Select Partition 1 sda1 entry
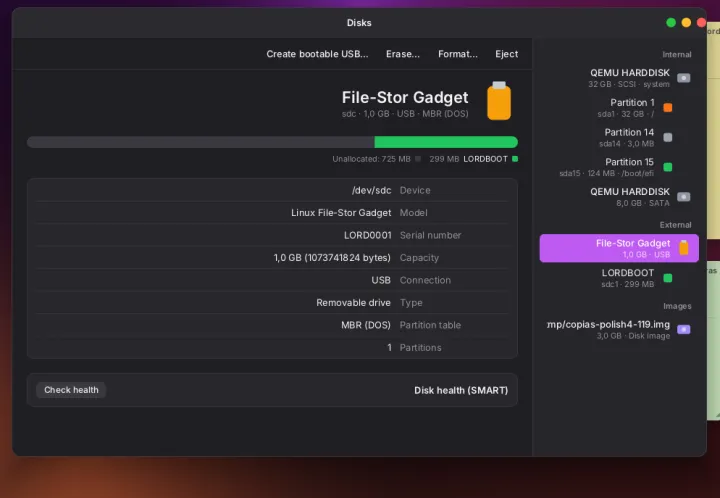This screenshot has height=498, width=720. coord(619,107)
